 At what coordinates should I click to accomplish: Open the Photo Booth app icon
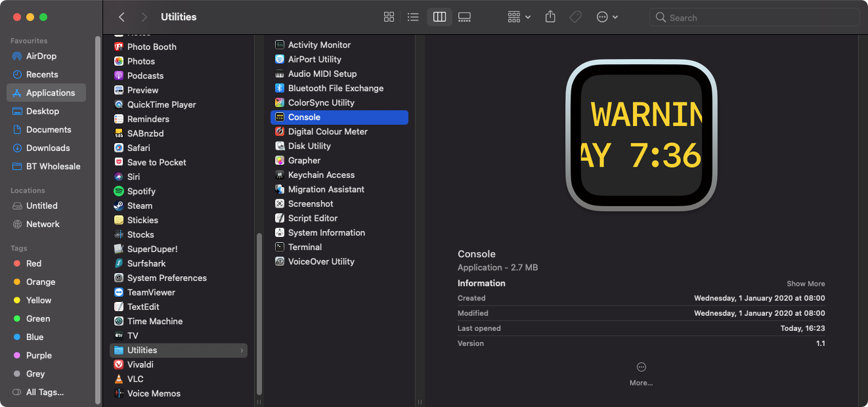[x=119, y=47]
